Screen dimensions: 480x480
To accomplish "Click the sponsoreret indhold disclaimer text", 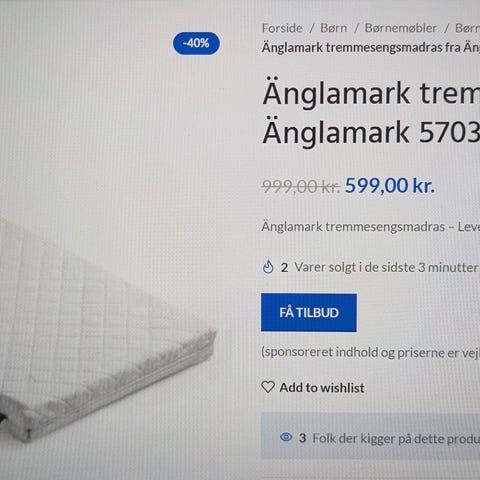I will click(371, 352).
